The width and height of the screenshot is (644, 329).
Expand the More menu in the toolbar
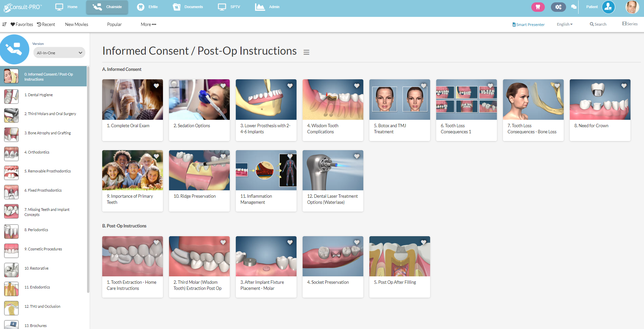tap(148, 24)
